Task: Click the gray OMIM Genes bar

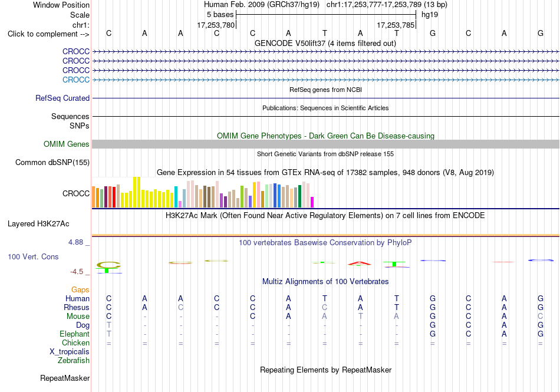Action: 325,144
